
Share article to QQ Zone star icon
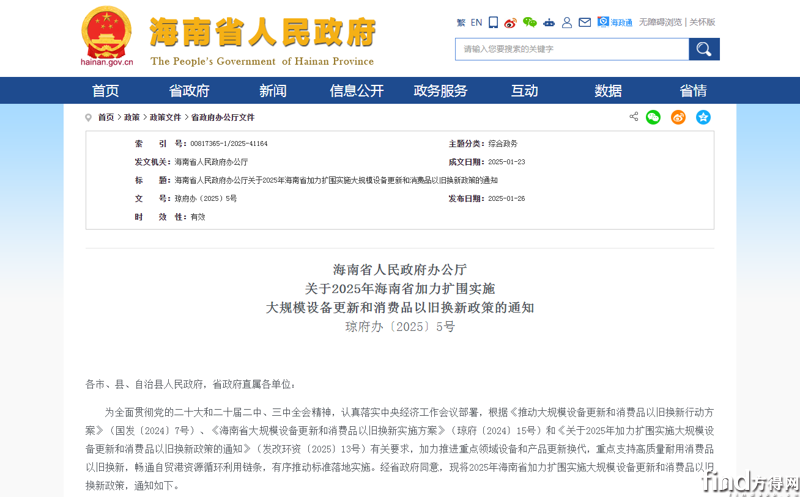pyautogui.click(x=703, y=117)
